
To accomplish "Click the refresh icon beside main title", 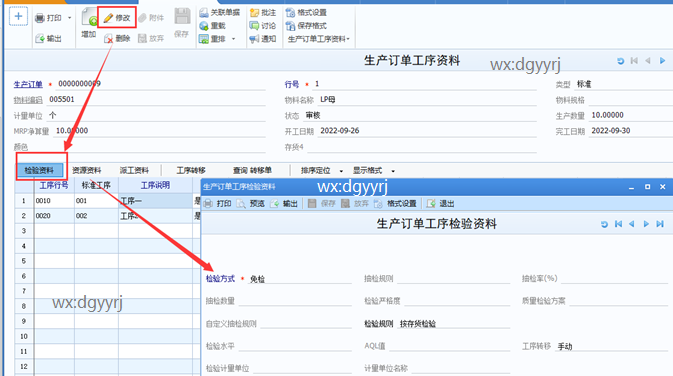I will pos(620,61).
